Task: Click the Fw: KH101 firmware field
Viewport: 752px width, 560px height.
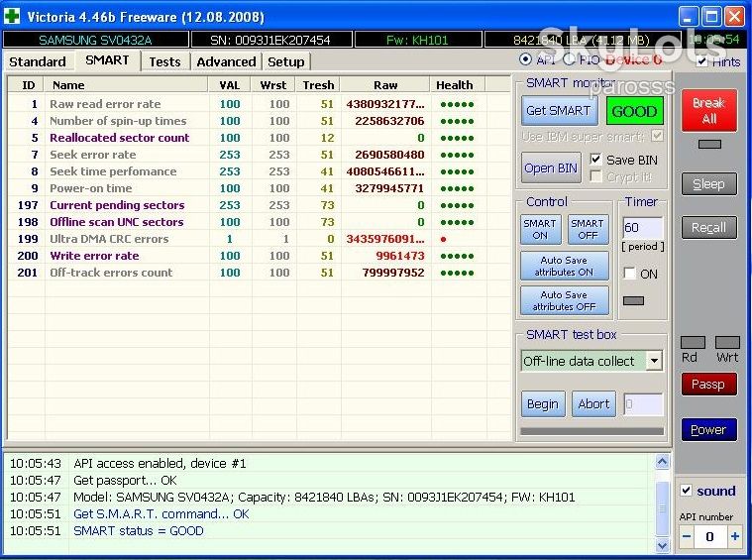Action: [x=418, y=40]
